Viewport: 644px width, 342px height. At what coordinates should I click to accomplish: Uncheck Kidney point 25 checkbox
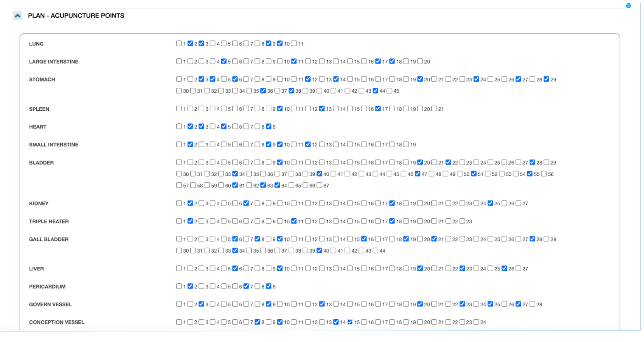pos(490,203)
